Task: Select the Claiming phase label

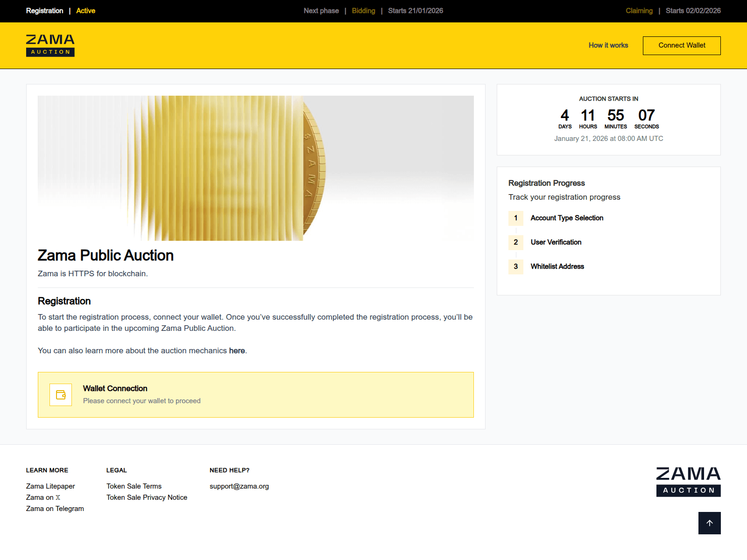Action: click(x=639, y=11)
